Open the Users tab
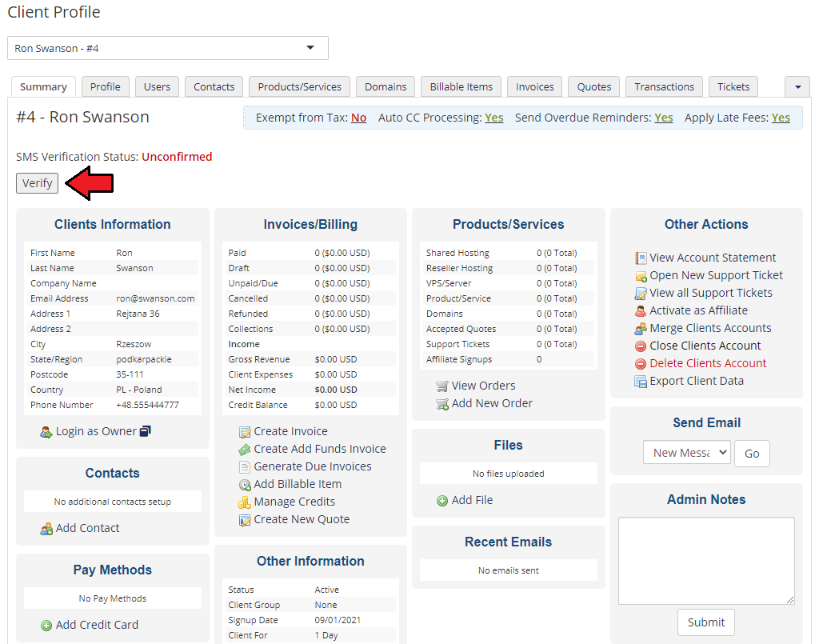 157,86
